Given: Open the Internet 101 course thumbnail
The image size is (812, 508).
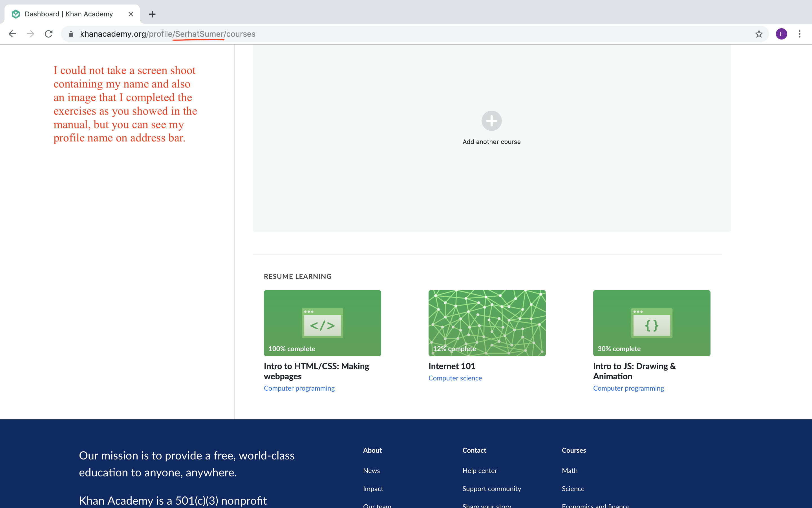Looking at the screenshot, I should (487, 323).
